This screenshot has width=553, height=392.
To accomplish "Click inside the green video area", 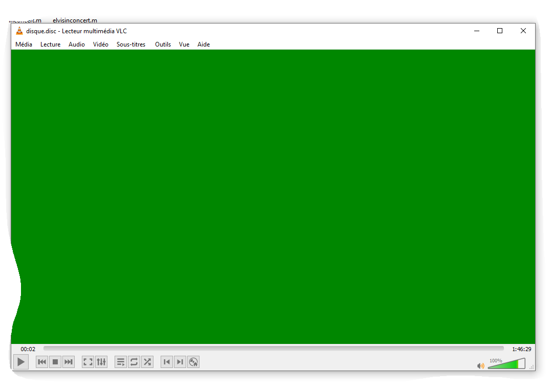I will click(273, 197).
